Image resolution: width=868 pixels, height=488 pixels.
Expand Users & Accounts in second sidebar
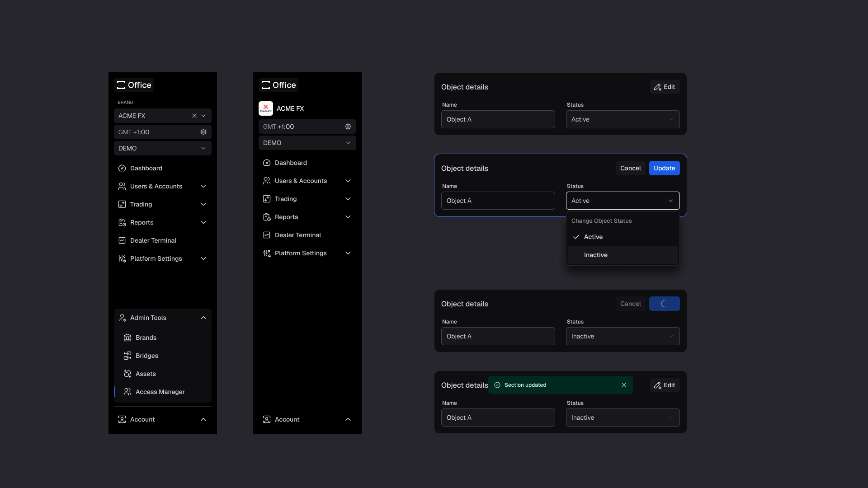tap(348, 181)
